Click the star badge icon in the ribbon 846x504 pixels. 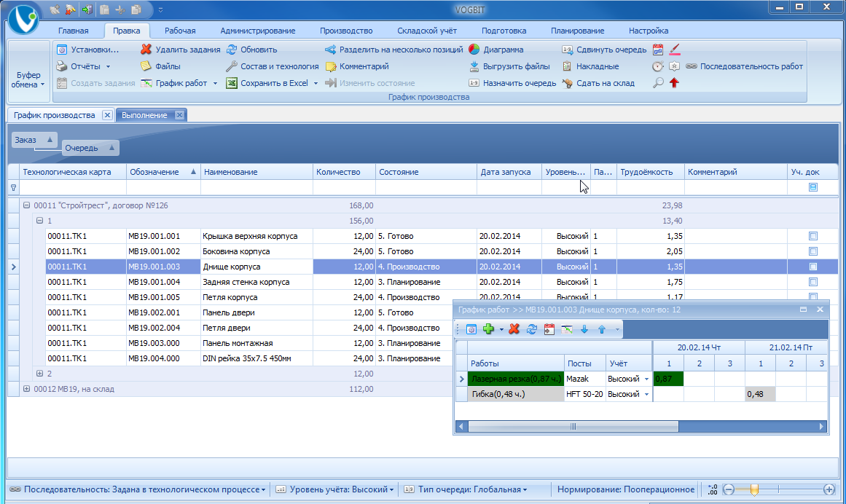click(675, 66)
